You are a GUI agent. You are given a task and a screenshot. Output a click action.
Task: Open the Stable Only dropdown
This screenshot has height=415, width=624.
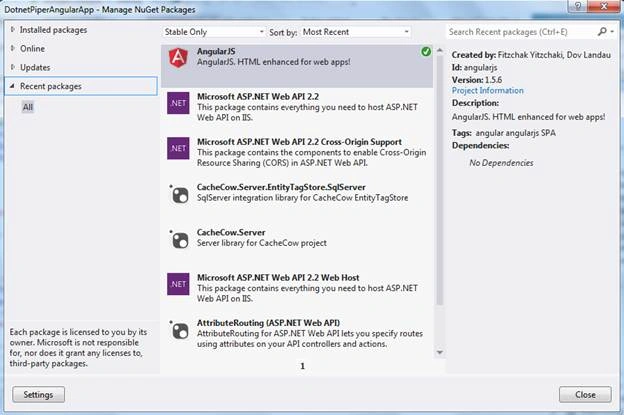(x=214, y=32)
